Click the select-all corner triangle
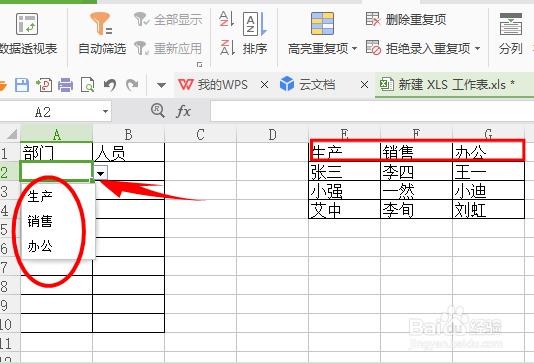 pos(12,134)
